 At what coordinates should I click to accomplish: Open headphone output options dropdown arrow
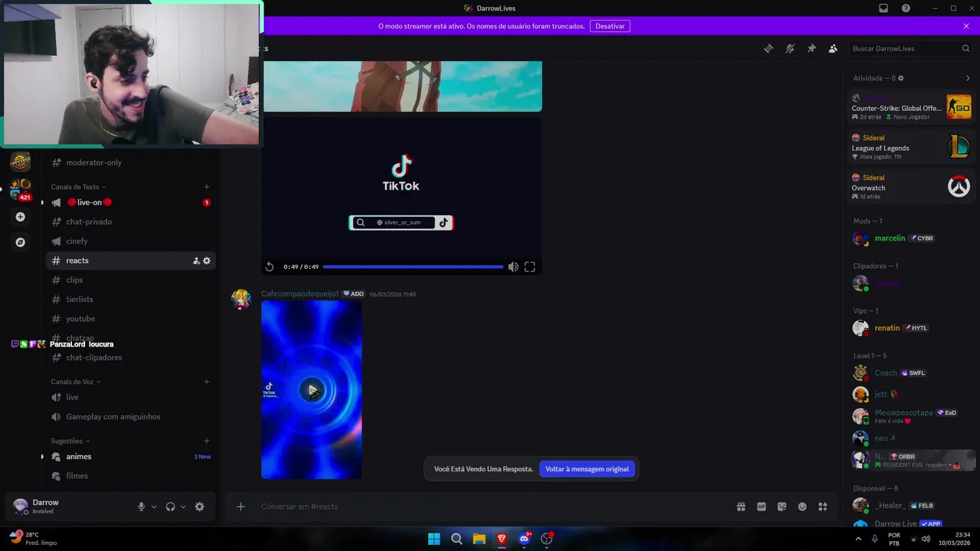point(183,507)
